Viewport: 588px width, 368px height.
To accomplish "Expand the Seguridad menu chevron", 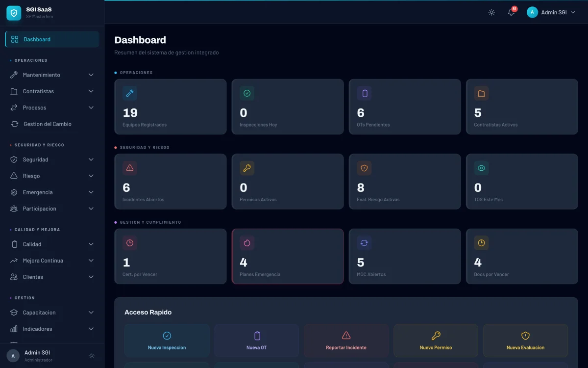I will pos(91,159).
